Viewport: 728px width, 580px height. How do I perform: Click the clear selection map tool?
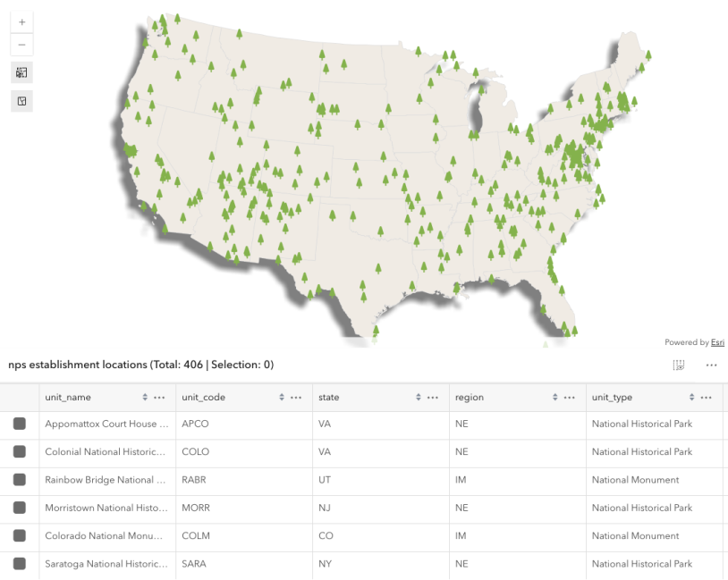[22, 101]
